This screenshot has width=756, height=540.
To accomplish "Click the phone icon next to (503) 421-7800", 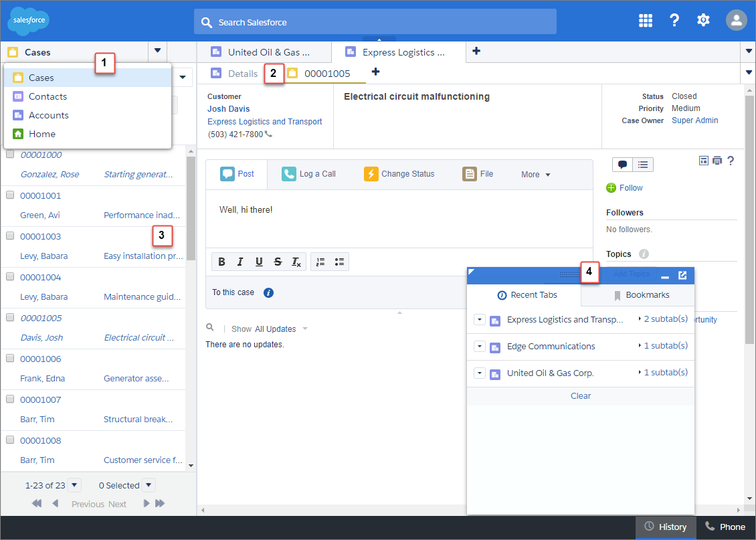I will 268,134.
